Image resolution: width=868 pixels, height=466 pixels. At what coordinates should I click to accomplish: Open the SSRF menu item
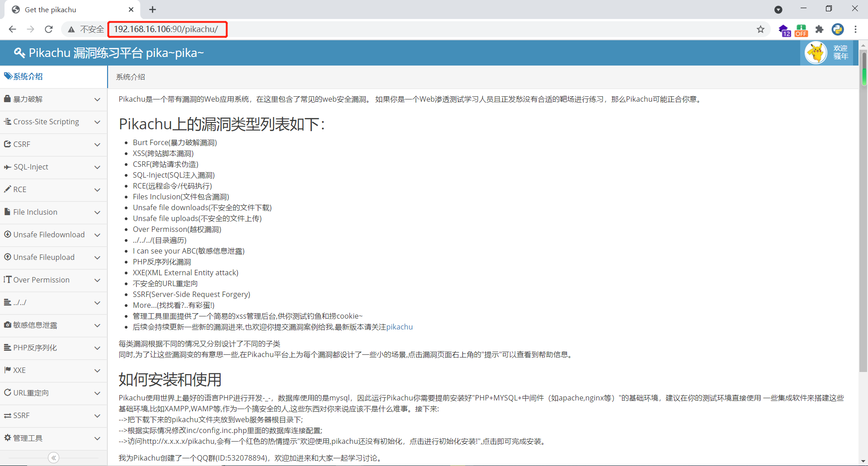click(53, 416)
